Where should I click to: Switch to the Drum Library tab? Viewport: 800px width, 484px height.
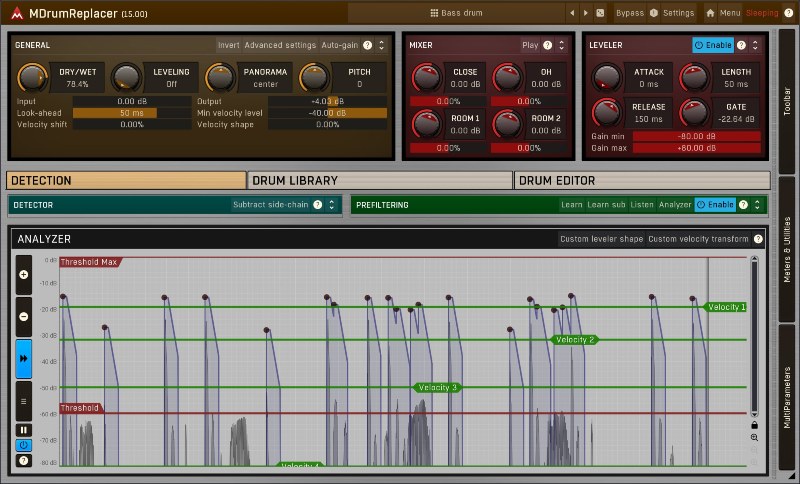coord(380,181)
